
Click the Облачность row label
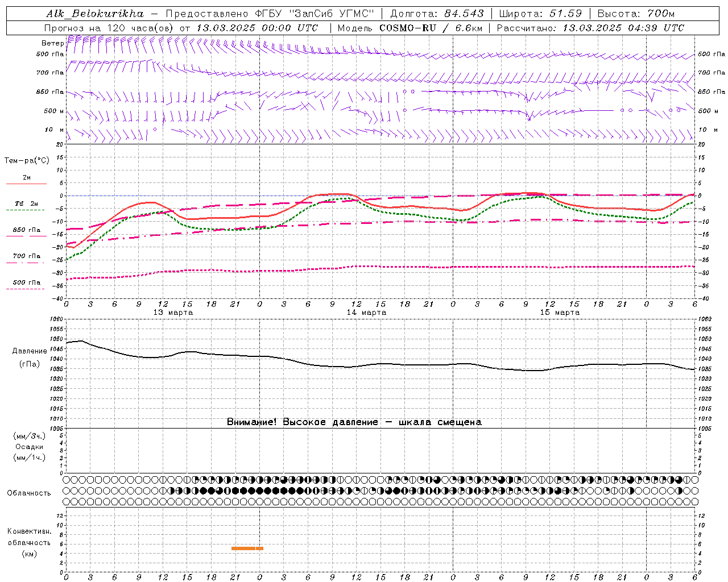(x=29, y=493)
